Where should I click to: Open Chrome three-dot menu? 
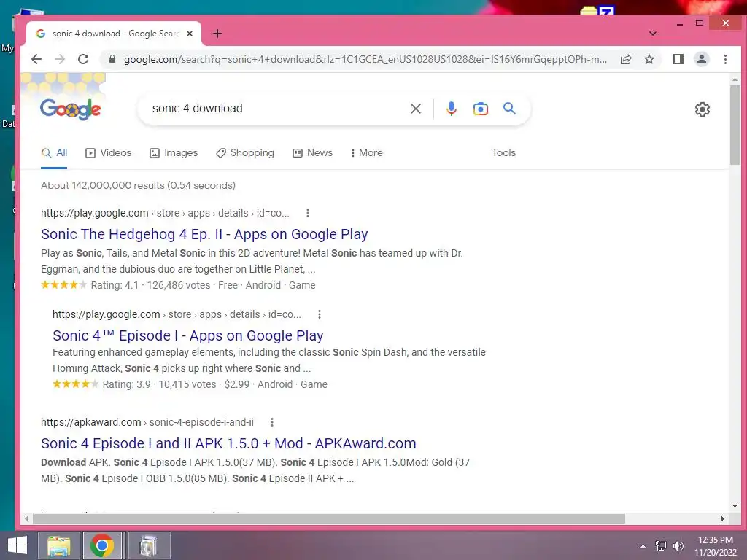tap(725, 59)
